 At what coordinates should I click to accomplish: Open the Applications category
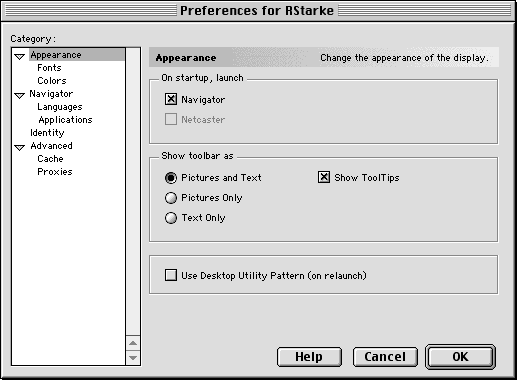point(65,120)
